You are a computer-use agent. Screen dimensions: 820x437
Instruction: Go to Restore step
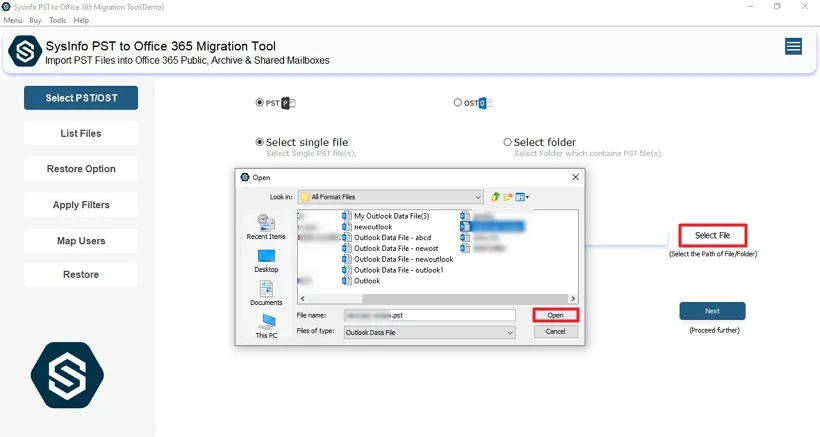pos(81,274)
